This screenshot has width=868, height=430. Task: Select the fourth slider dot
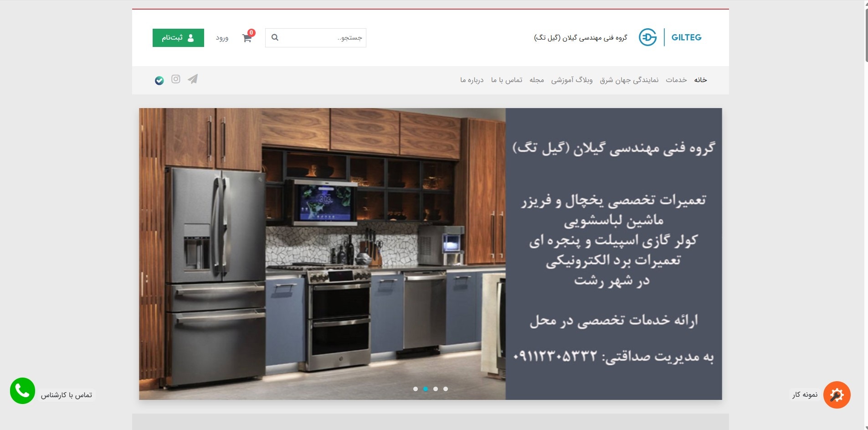click(446, 389)
